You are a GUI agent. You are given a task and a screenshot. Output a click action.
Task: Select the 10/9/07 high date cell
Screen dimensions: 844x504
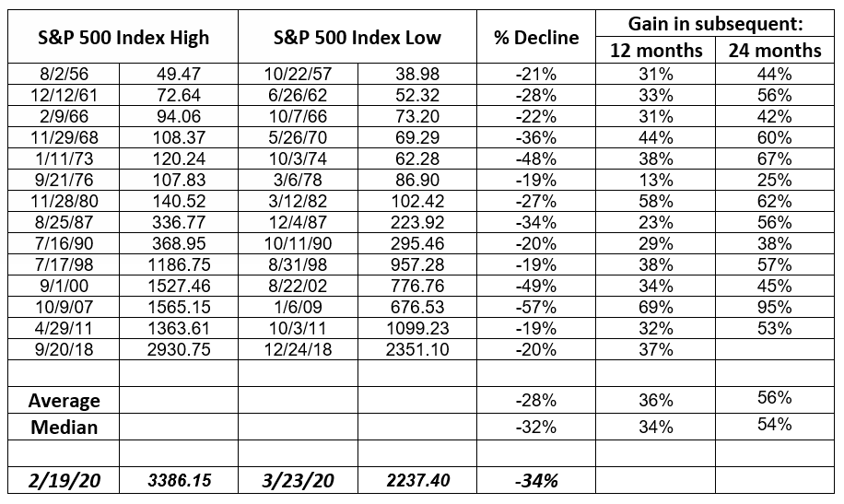(64, 308)
